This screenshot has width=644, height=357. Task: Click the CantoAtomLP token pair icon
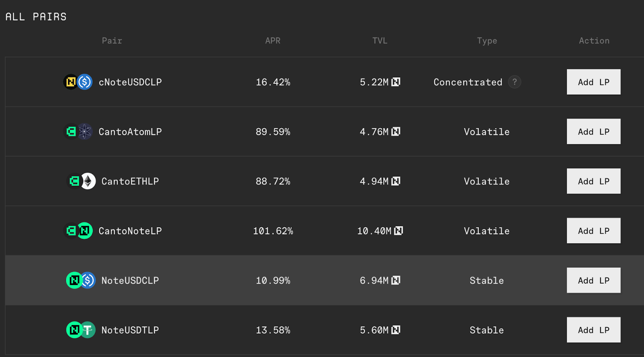click(78, 131)
